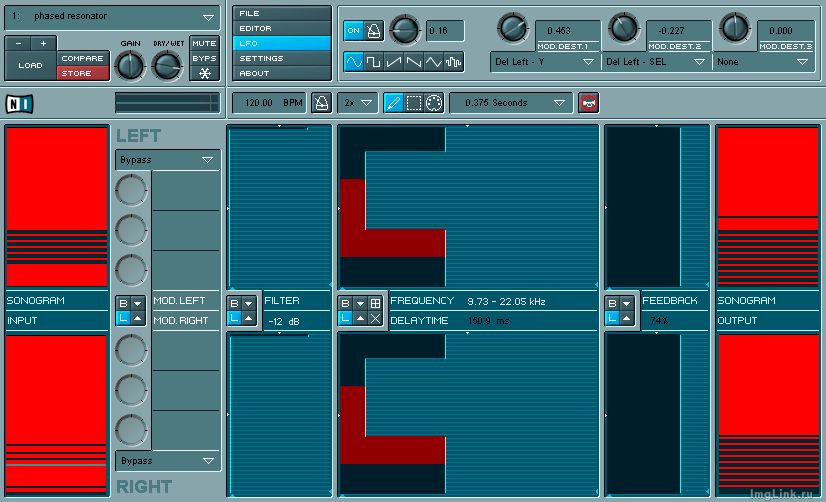Select the ramp-up sawtooth LFO waveform
The height and width of the screenshot is (502, 826).
394,62
